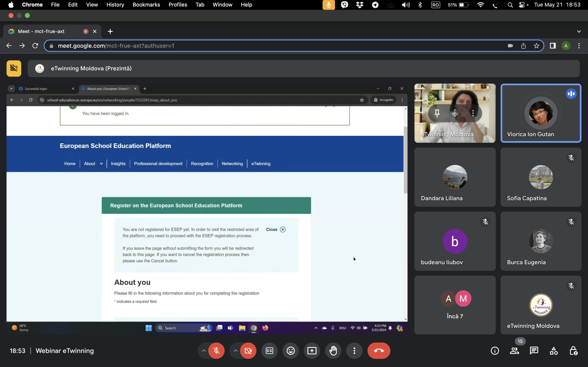This screenshot has width=588, height=367.
Task: Open the Încă 7 participants tile
Action: (455, 305)
